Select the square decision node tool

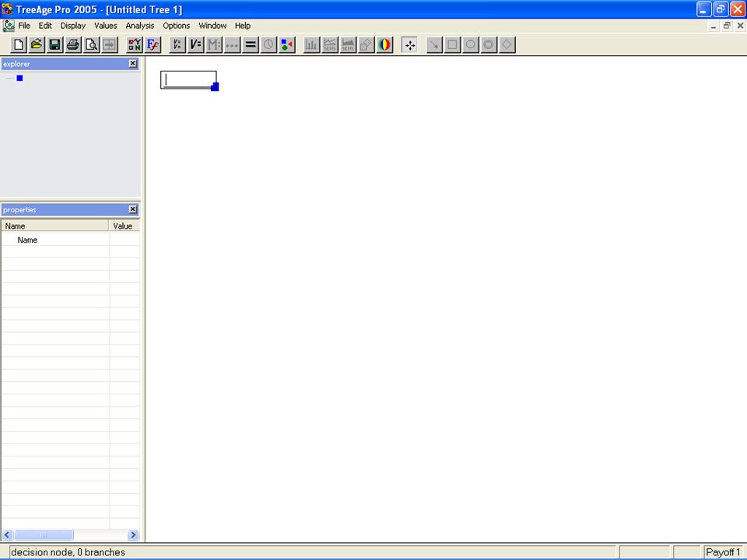coord(452,45)
